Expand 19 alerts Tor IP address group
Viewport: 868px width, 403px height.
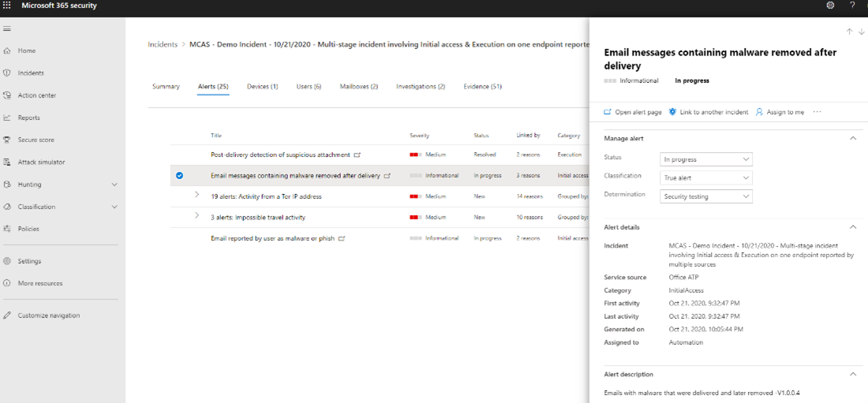point(196,195)
